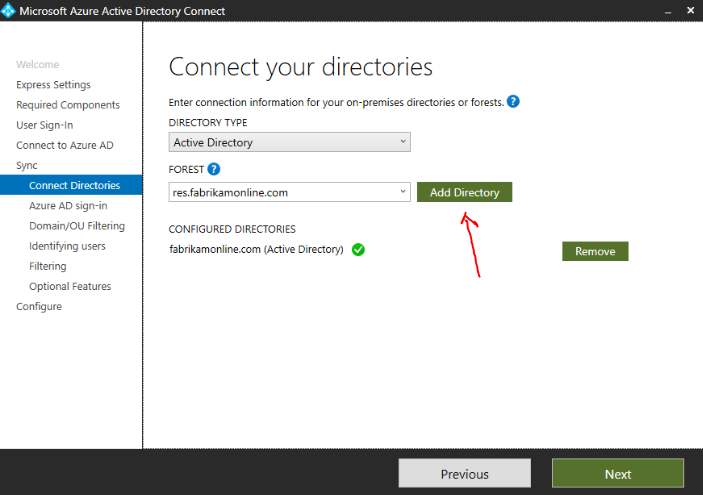This screenshot has height=495, width=703.
Task: Open Connect to Azure AD step
Action: 65,145
